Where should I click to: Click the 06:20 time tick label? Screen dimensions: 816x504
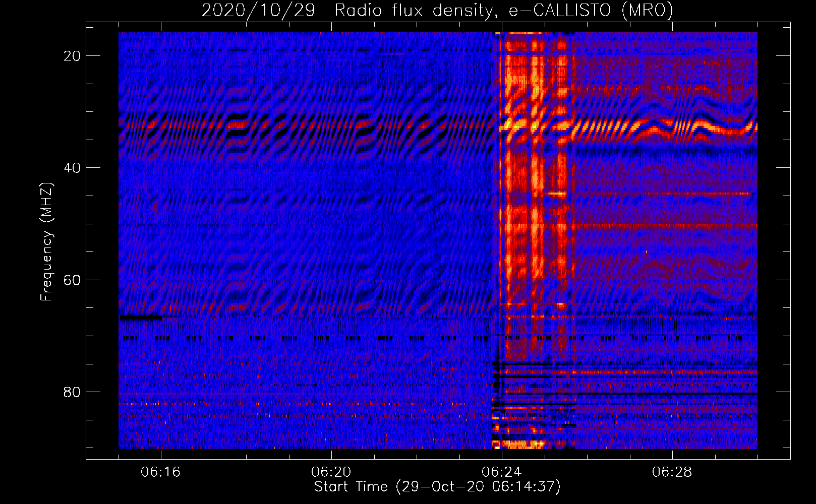tap(331, 472)
